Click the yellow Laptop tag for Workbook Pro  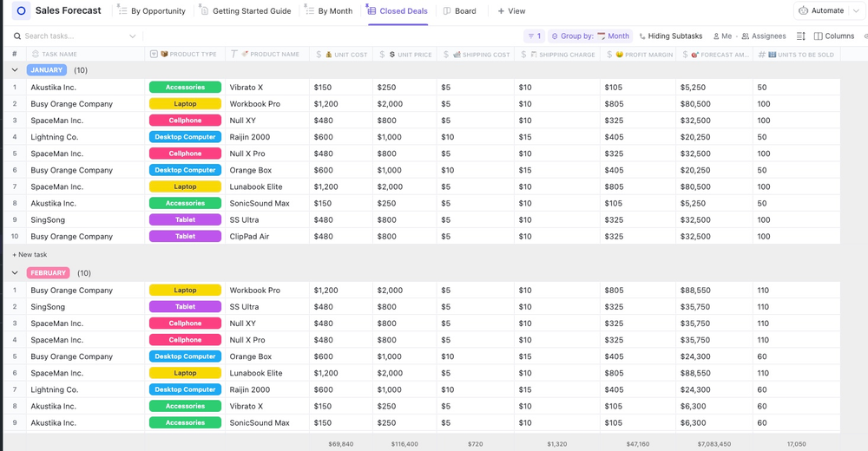(185, 104)
